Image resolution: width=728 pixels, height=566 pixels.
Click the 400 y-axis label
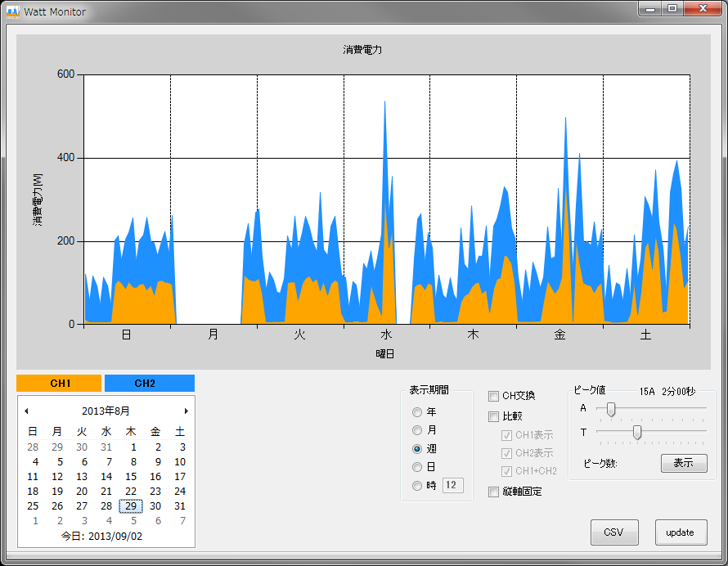coord(66,158)
